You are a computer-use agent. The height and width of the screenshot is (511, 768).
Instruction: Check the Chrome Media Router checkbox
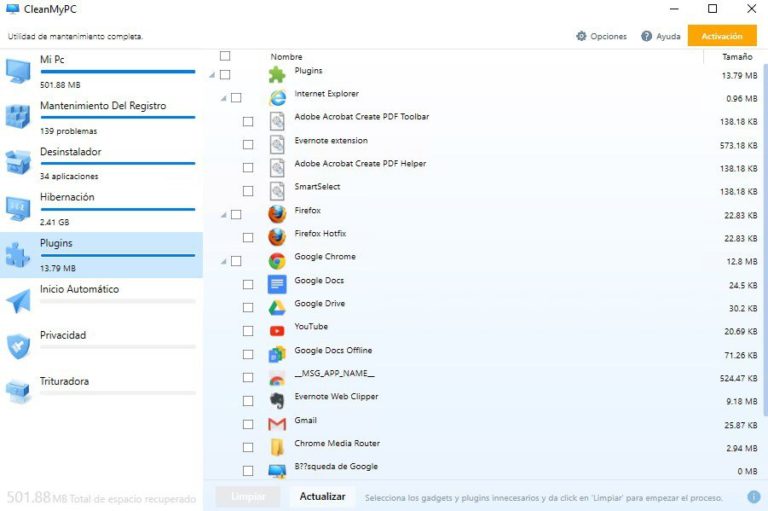tap(248, 447)
